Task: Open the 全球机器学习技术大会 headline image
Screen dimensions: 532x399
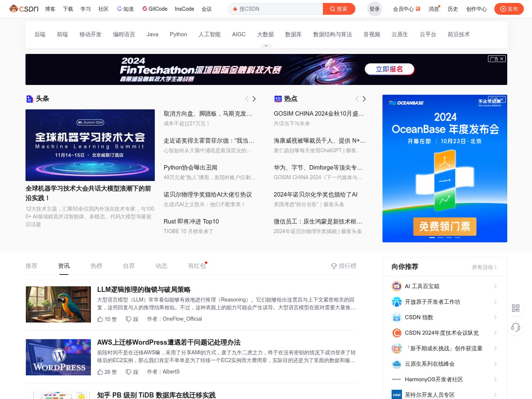Action: pos(90,145)
